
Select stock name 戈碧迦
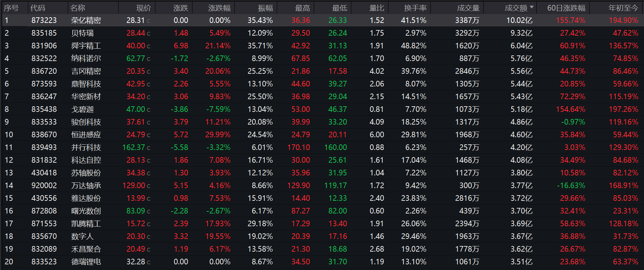(x=83, y=109)
